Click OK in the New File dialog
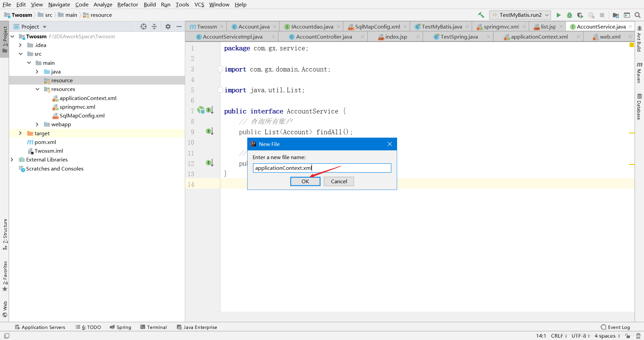 (305, 181)
